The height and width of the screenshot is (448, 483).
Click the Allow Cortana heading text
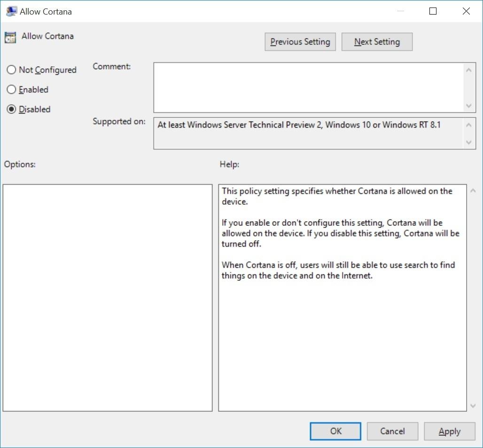pos(47,36)
